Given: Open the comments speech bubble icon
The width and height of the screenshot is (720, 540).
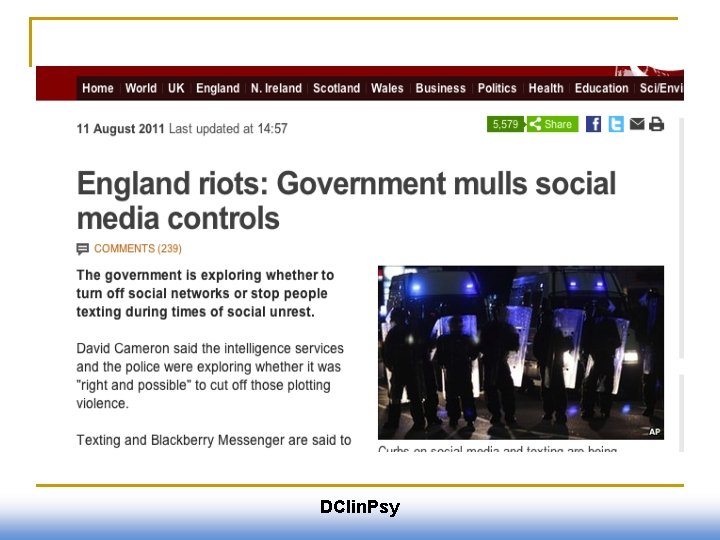Looking at the screenshot, I should coord(83,249).
